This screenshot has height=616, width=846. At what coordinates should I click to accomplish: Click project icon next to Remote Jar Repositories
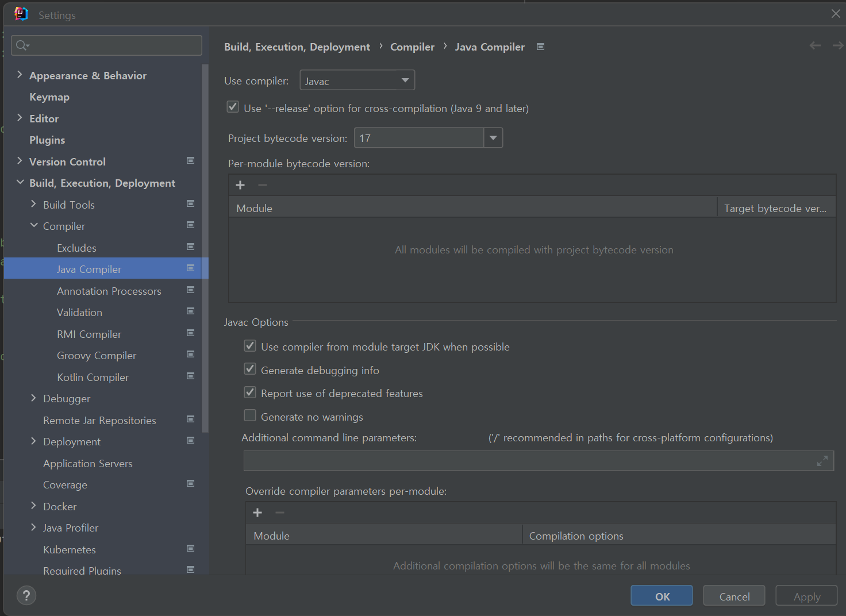tap(190, 419)
